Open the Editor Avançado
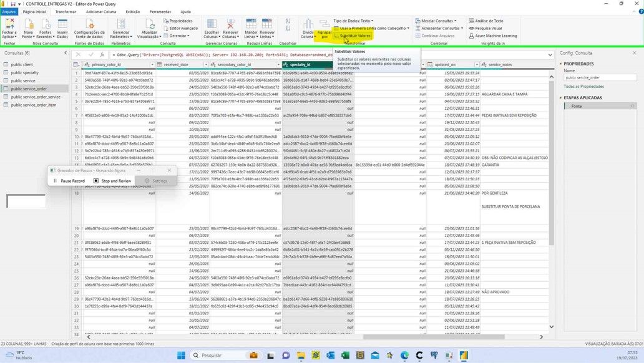644x363 pixels. tap(181, 28)
